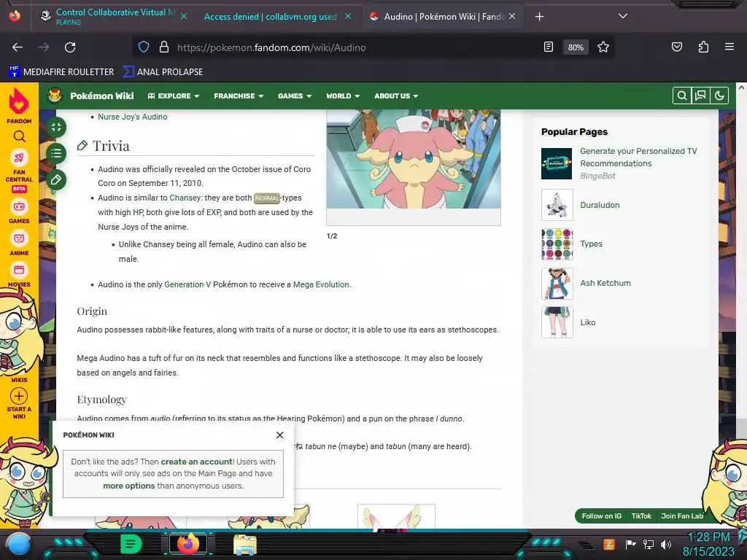Open the Generation V link
This screenshot has width=747, height=560.
click(187, 284)
